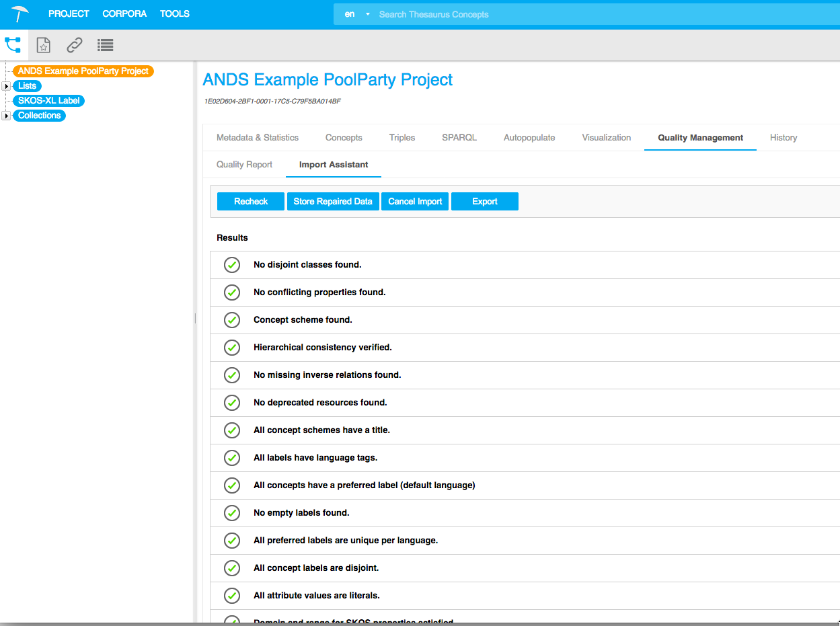Switch to the Quality Report tab
This screenshot has height=626, width=840.
click(244, 165)
